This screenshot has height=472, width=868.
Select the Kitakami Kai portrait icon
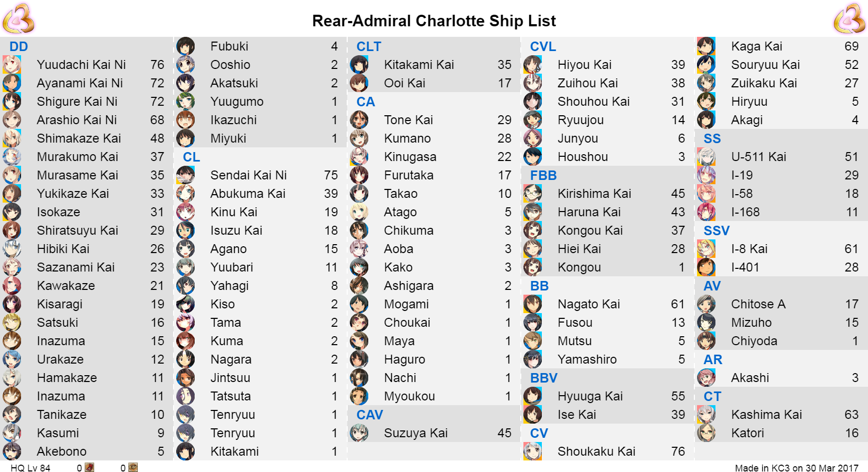[359, 65]
